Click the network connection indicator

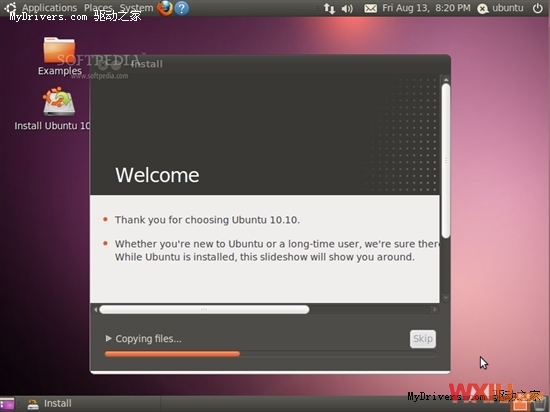click(329, 8)
